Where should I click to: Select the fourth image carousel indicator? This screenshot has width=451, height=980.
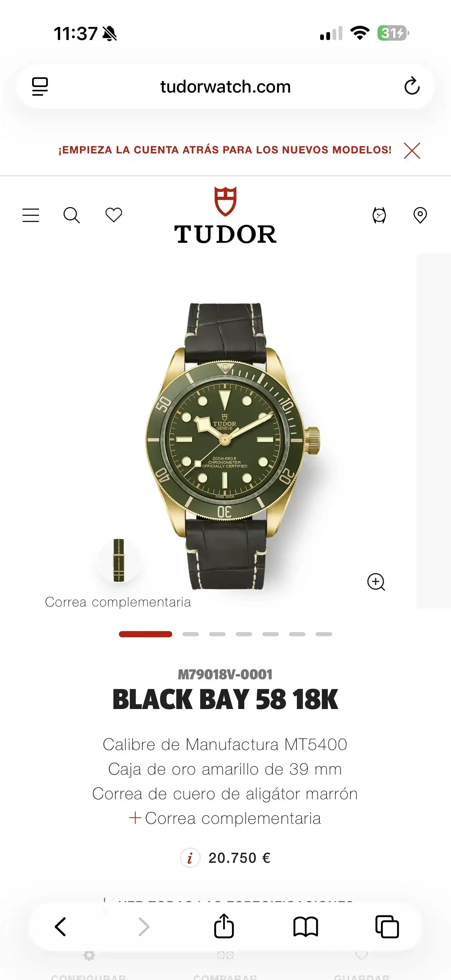[x=244, y=634]
